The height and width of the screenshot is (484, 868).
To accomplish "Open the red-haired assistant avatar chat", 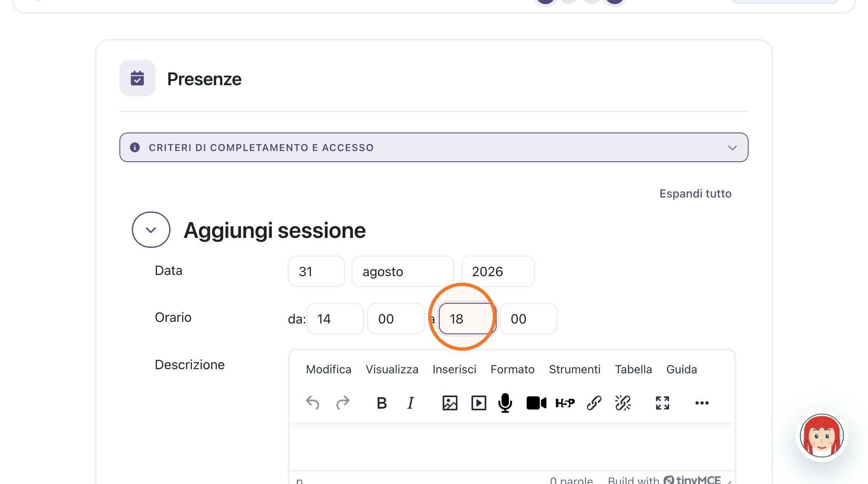I will coord(821,436).
